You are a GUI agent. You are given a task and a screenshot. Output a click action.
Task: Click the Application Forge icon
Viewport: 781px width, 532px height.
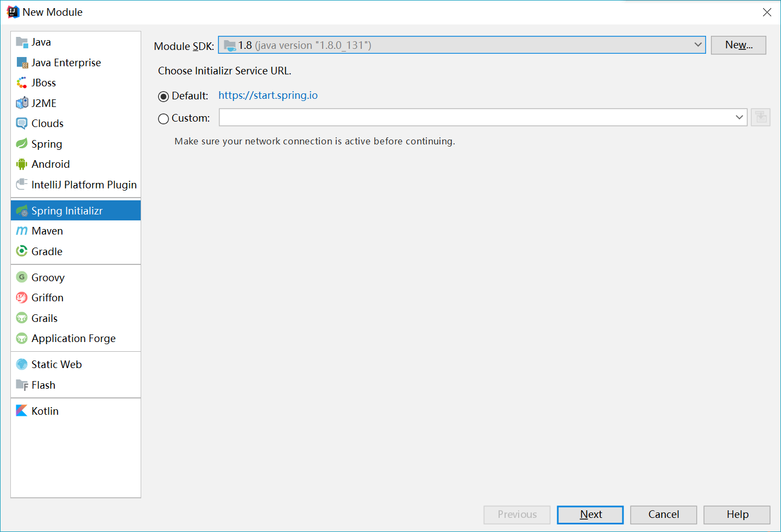(x=22, y=338)
